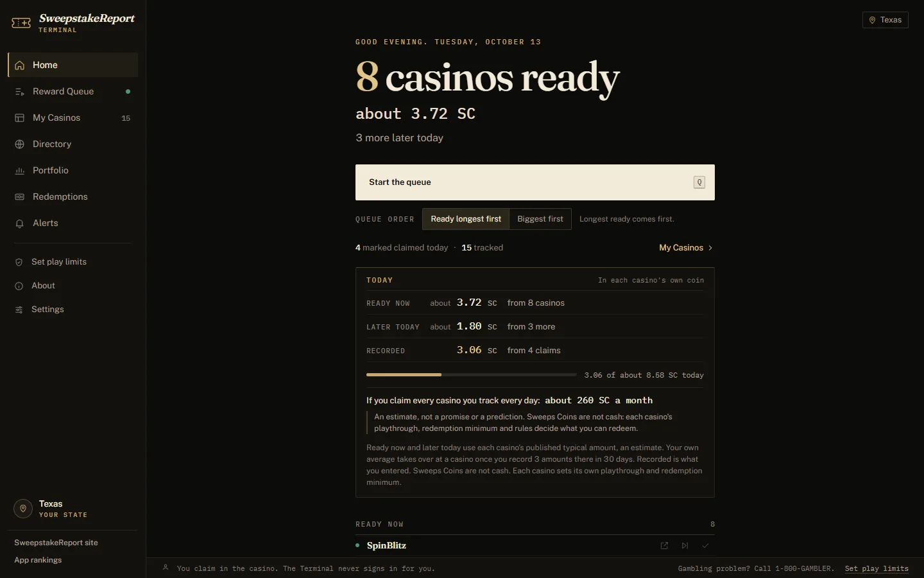Switch queue order to Biggest first
This screenshot has width=924, height=578.
[x=540, y=219]
